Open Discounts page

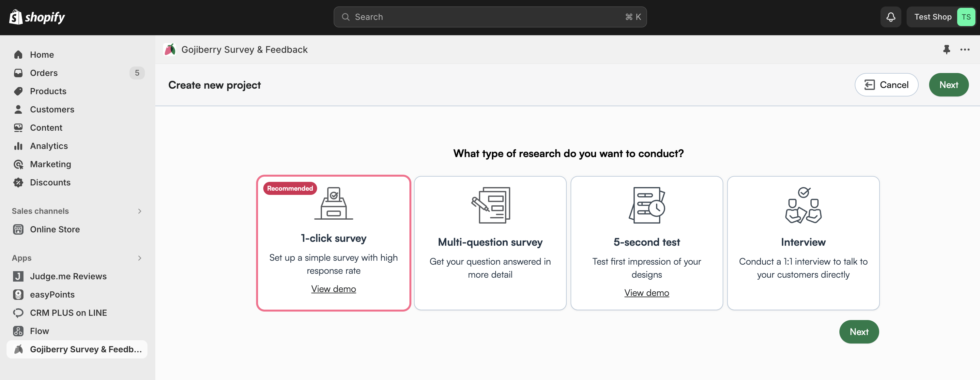(x=76, y=183)
